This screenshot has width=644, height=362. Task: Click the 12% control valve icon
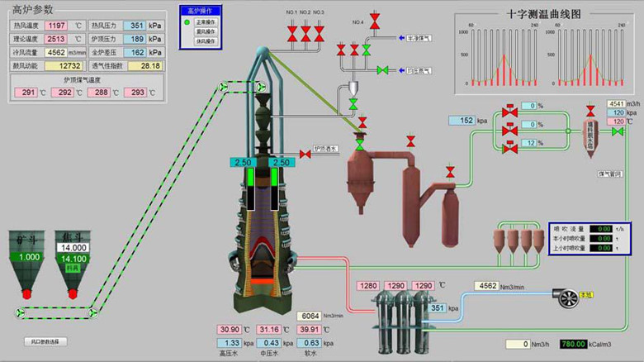pyautogui.click(x=509, y=146)
